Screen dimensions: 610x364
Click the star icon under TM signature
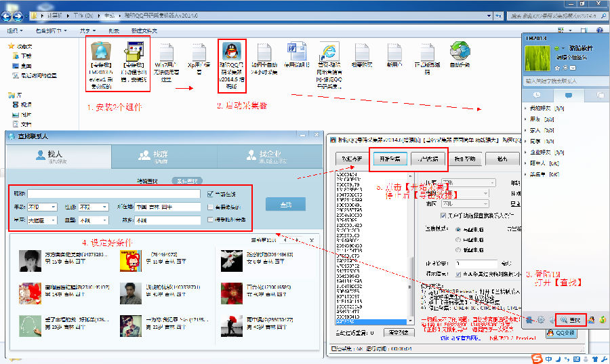557,68
